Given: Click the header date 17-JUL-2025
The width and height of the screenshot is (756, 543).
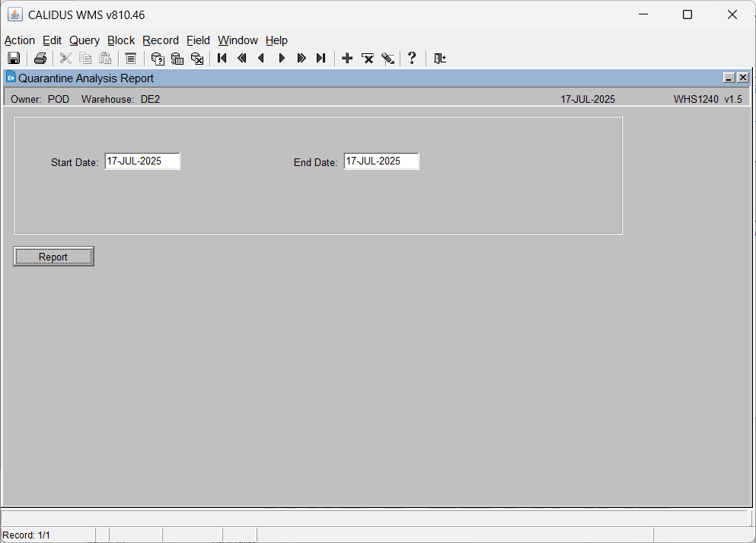Looking at the screenshot, I should (x=588, y=99).
